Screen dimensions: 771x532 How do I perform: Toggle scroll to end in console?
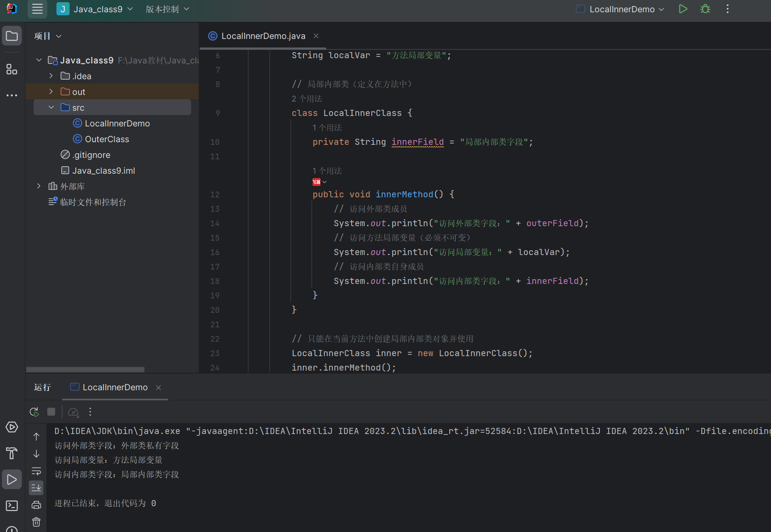[x=36, y=487]
